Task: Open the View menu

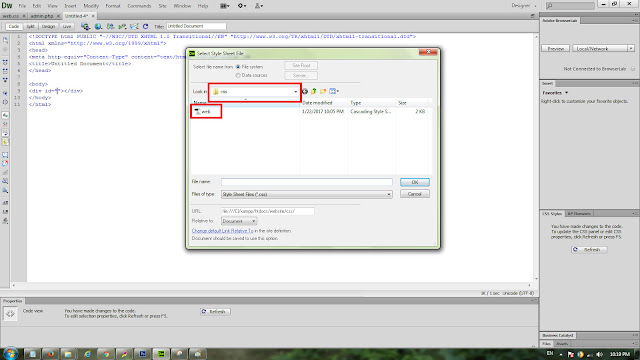Action: [x=52, y=6]
